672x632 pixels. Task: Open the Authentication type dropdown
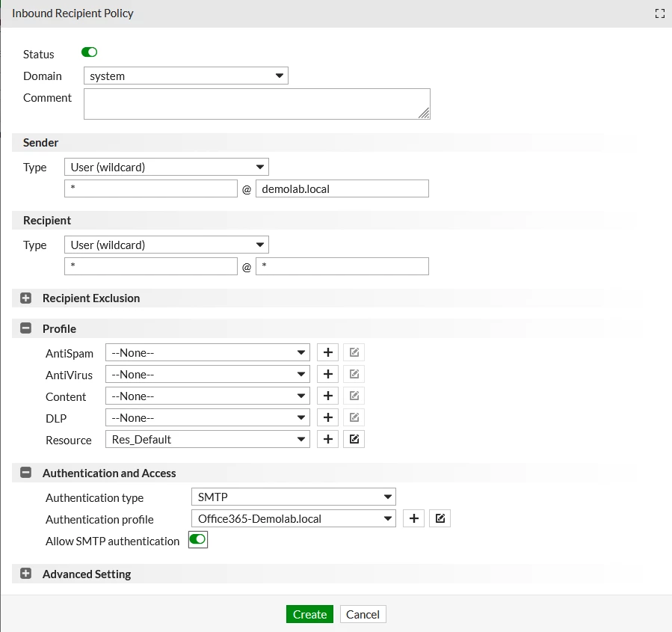(x=294, y=497)
